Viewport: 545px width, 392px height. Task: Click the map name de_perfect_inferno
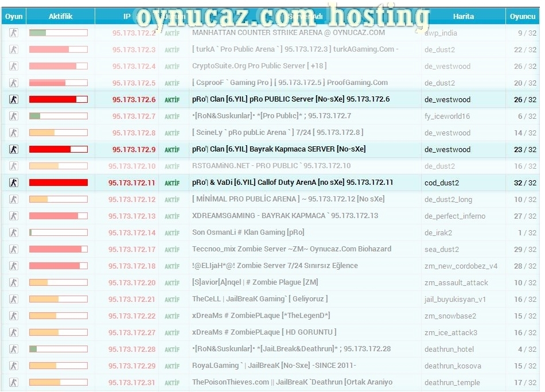click(454, 216)
